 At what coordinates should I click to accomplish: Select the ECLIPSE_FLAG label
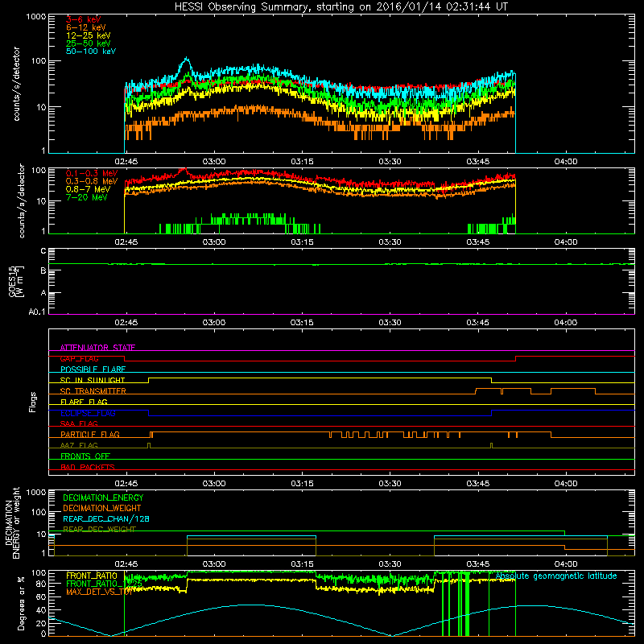click(88, 413)
